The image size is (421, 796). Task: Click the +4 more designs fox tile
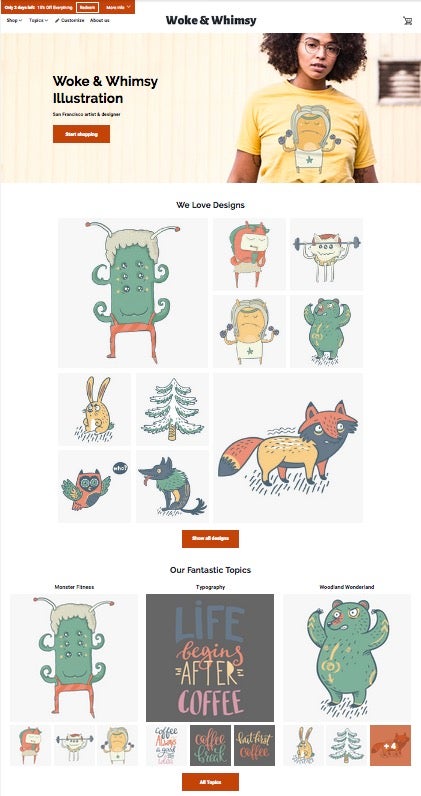tap(390, 745)
